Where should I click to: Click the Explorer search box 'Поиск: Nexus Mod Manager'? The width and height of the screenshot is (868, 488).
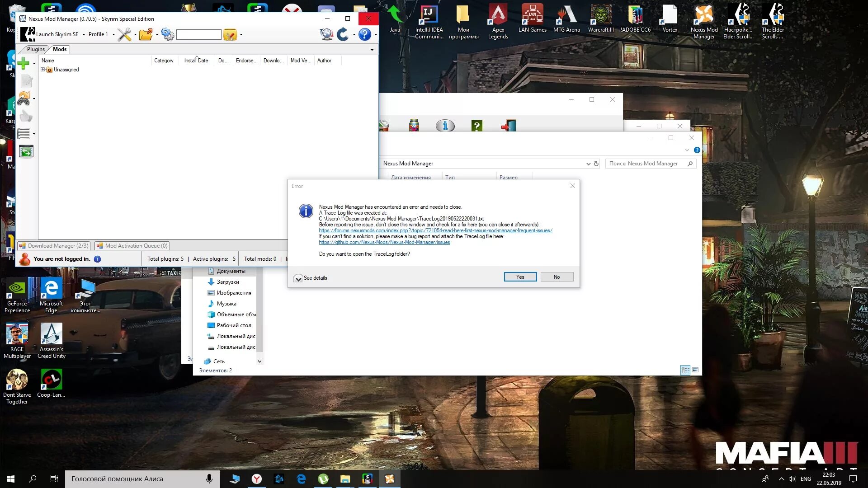(651, 164)
